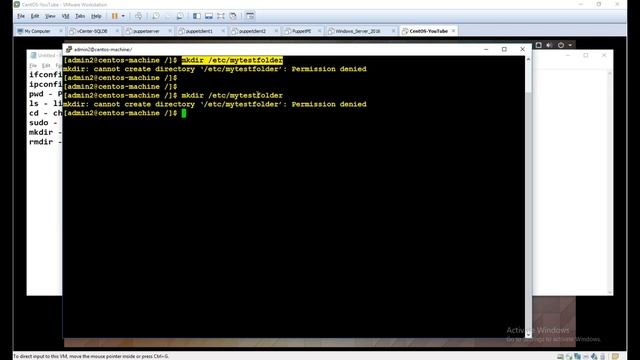
Task: Close the puppetclient1 tab
Action: click(x=223, y=31)
